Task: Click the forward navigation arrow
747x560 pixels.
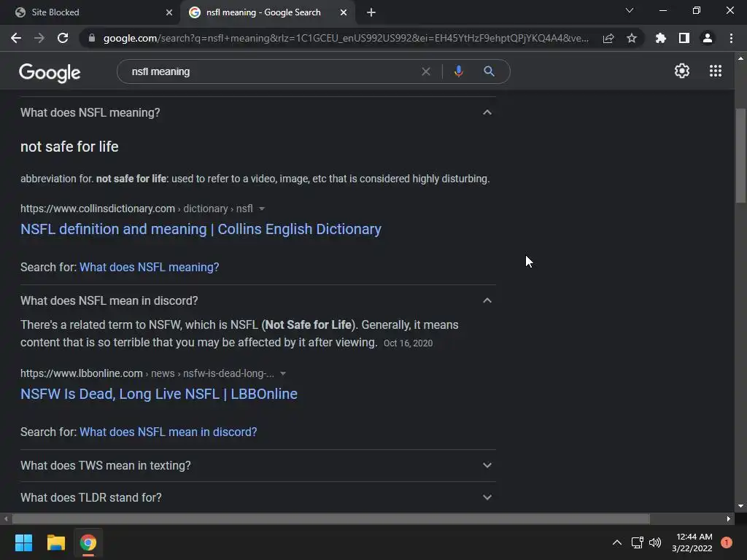Action: [x=39, y=38]
